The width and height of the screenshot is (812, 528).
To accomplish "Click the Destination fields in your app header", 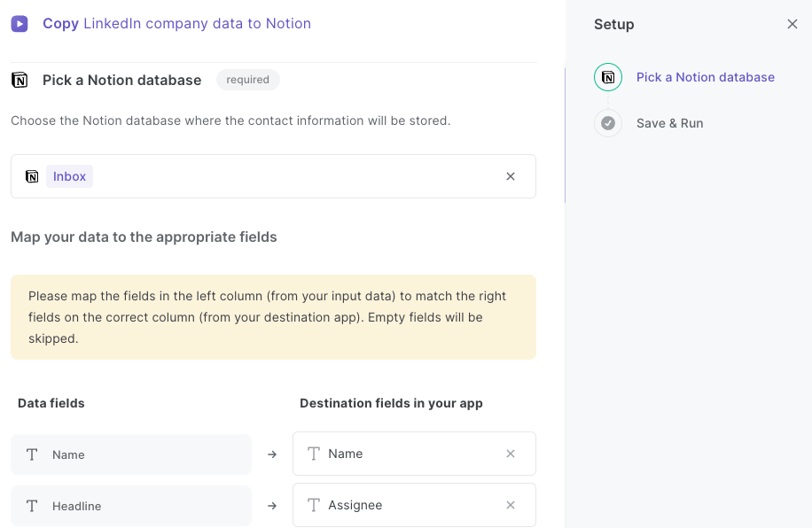I will tap(391, 403).
